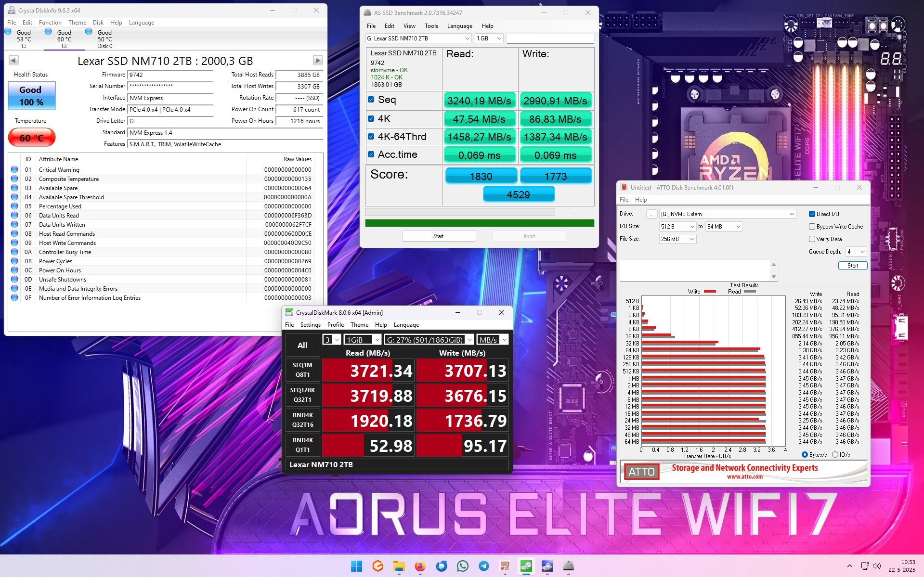
Task: Open CrystalDiskMark 1GiB size dropdown
Action: 363,340
